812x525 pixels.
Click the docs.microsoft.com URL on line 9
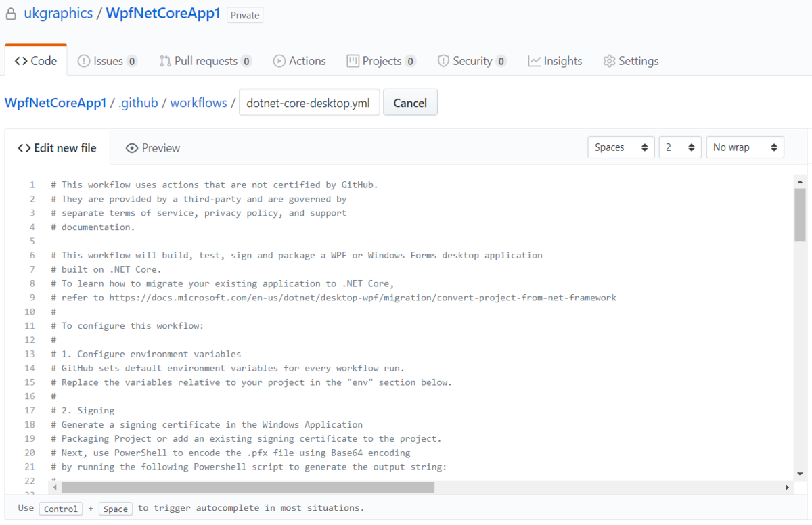pos(363,298)
